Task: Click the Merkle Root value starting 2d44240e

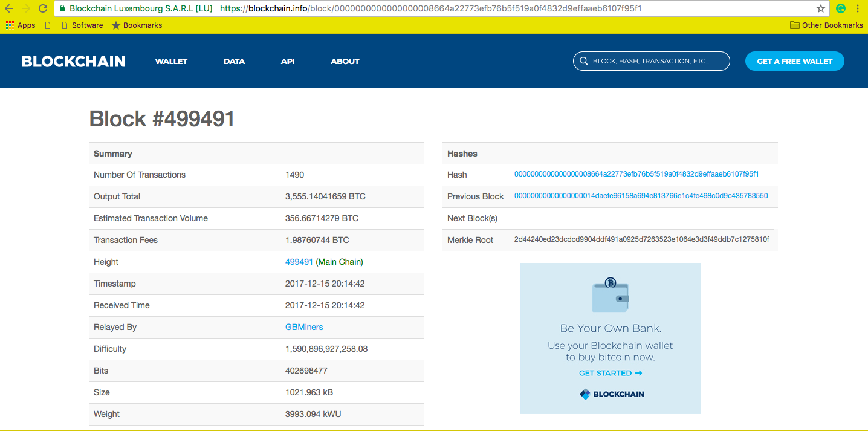Action: click(641, 239)
